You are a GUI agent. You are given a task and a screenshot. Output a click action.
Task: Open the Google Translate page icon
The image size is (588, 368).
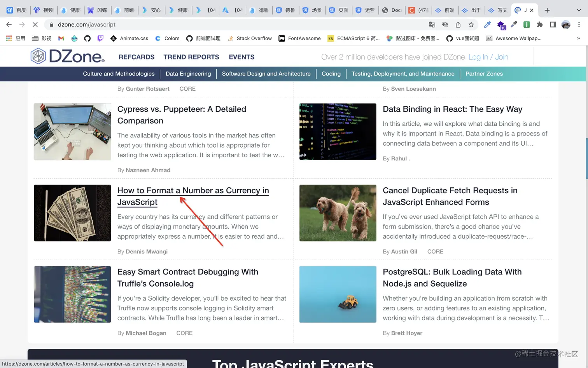pyautogui.click(x=432, y=25)
